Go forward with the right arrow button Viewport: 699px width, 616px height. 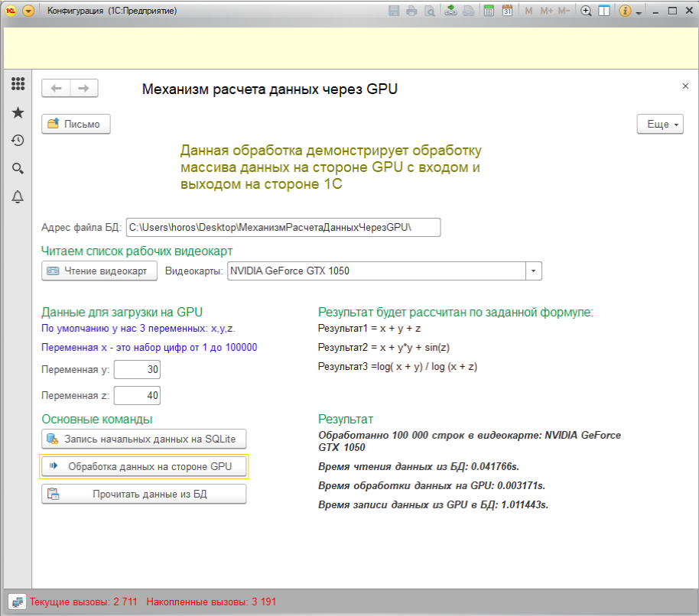click(84, 88)
